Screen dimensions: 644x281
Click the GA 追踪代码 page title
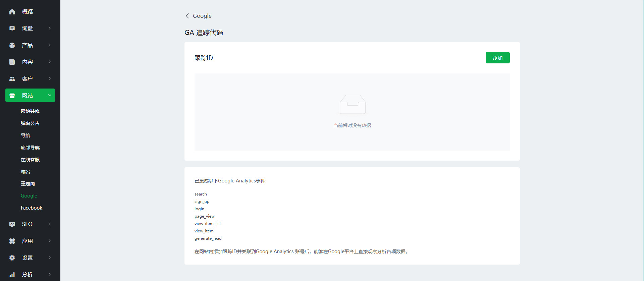[204, 33]
